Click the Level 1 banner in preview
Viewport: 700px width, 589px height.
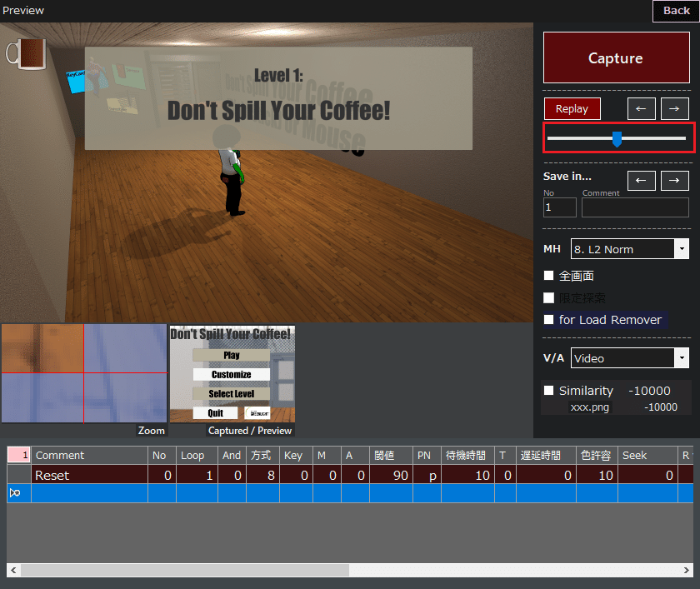click(x=278, y=98)
